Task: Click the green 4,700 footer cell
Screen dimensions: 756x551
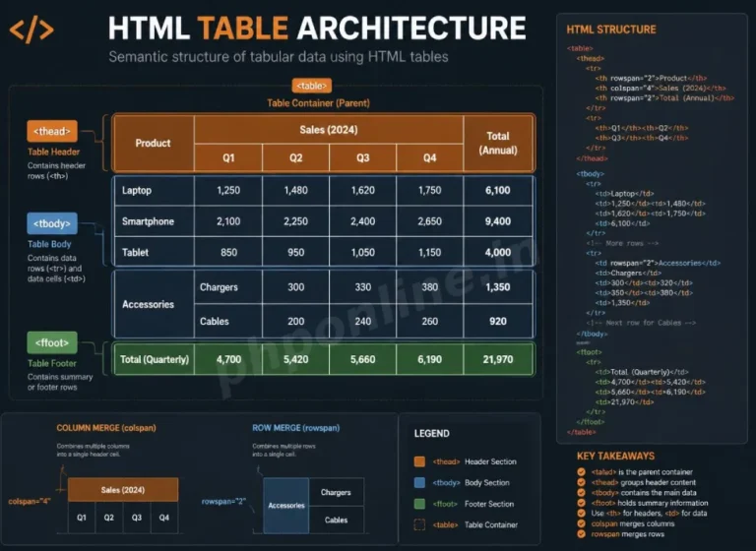Action: (228, 359)
